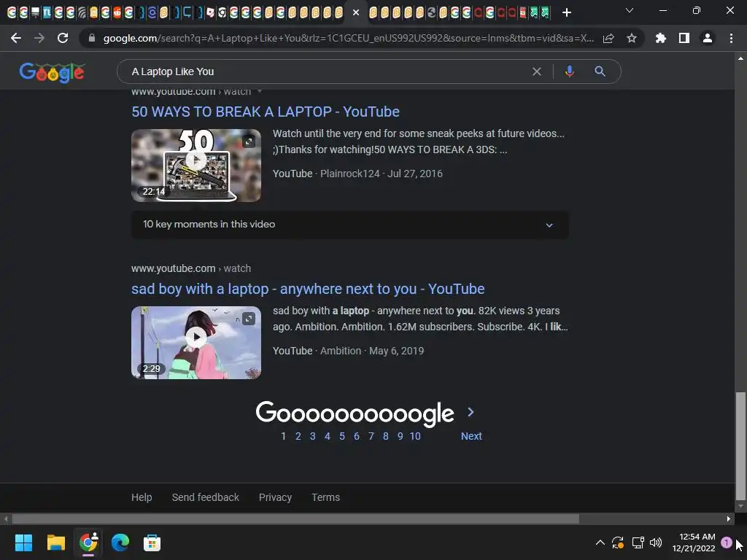This screenshot has height=560, width=747.
Task: Open Chrome three-dot menu
Action: click(x=731, y=38)
